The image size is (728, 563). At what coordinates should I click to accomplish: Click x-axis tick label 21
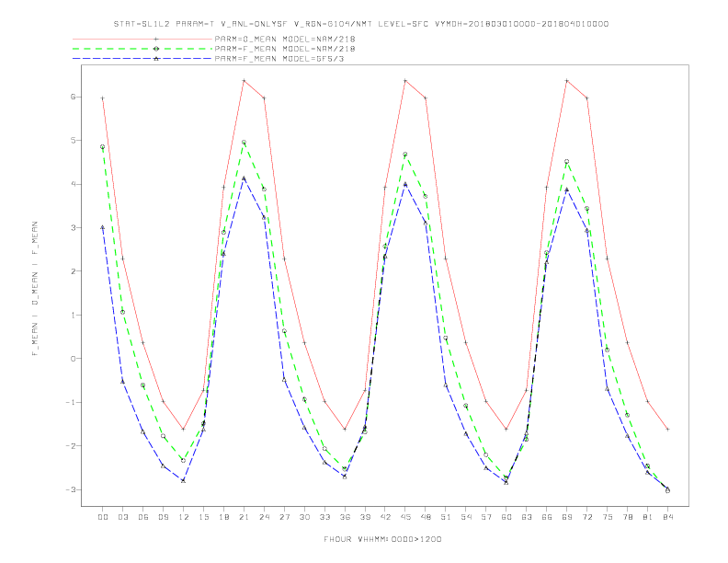245,517
